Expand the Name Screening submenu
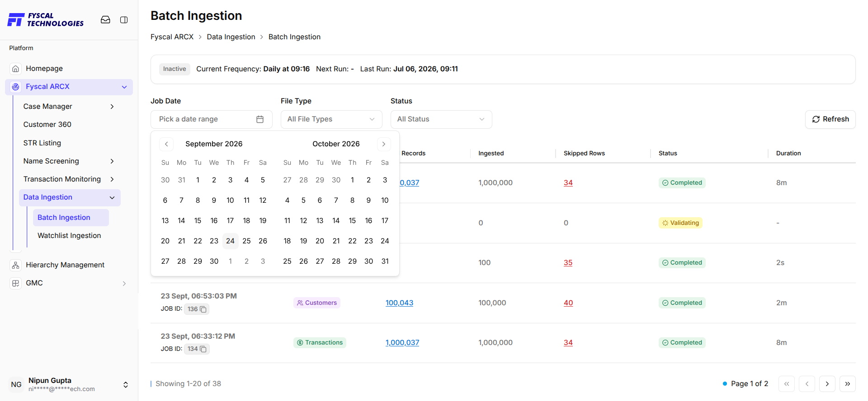The width and height of the screenshot is (868, 401). pyautogui.click(x=112, y=161)
